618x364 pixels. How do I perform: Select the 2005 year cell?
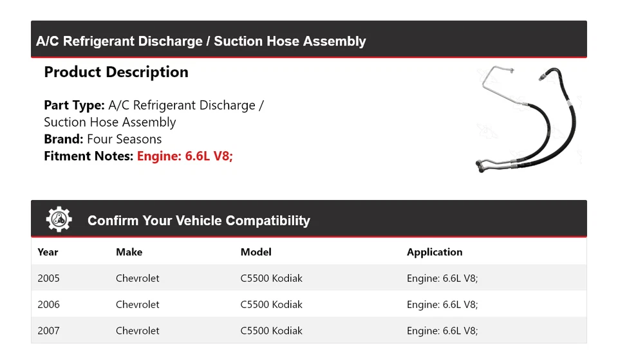click(48, 278)
